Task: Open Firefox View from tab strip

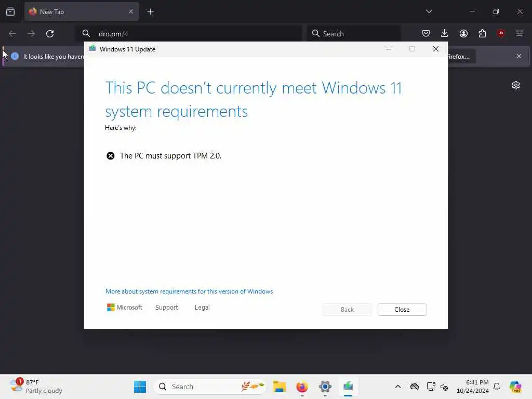Action: (10, 11)
